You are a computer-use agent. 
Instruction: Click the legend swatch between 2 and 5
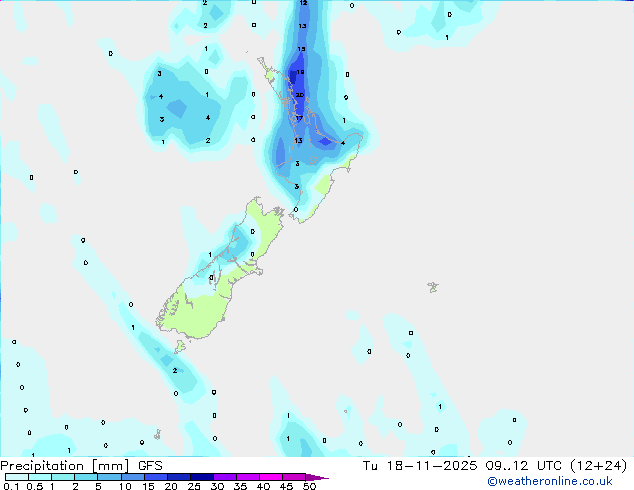click(x=86, y=477)
